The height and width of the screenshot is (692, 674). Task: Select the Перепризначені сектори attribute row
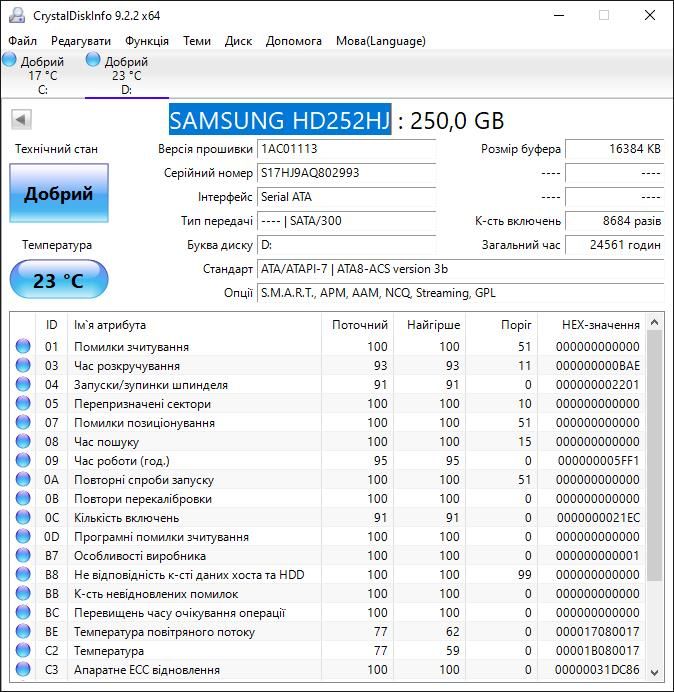click(x=328, y=403)
